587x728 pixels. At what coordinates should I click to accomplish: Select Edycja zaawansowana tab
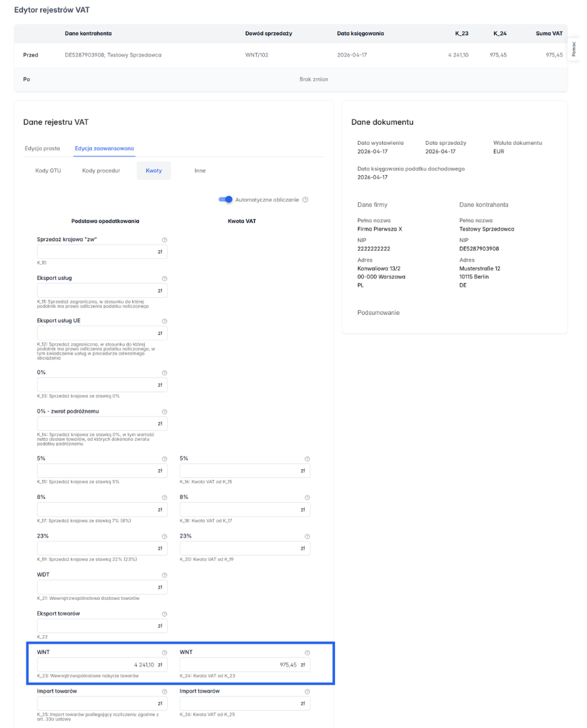point(104,148)
